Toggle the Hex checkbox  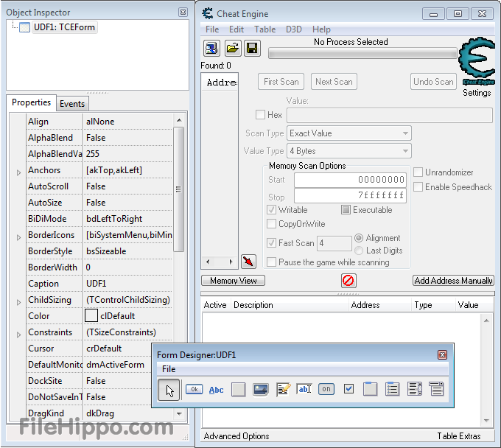[x=260, y=114]
